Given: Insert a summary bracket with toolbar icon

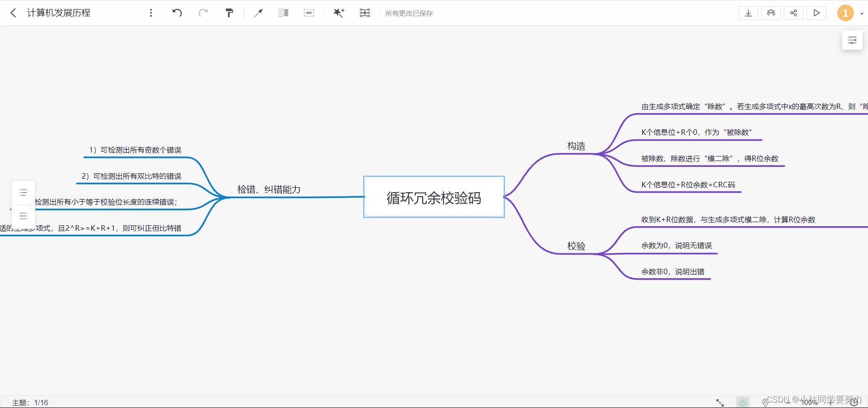Looking at the screenshot, I should click(283, 13).
